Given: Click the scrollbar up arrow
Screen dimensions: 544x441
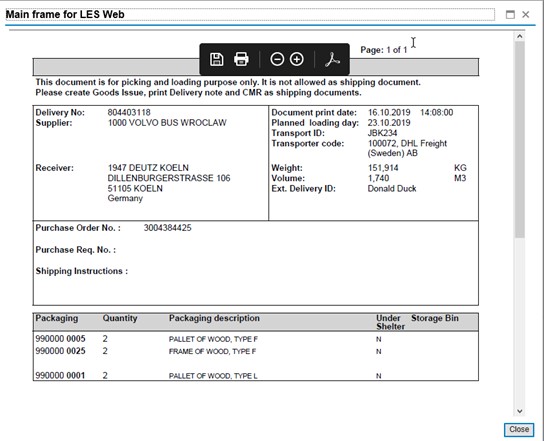Looking at the screenshot, I should [519, 36].
